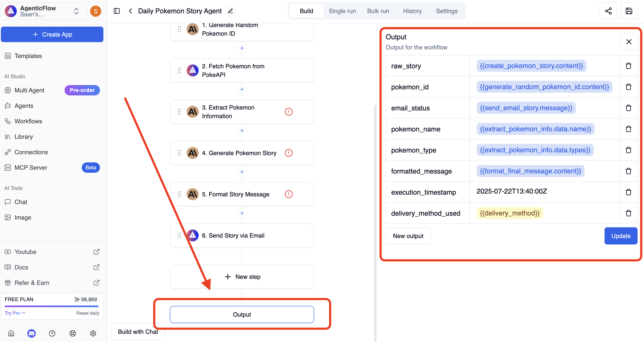Edit the agent name with pencil icon

coord(230,11)
